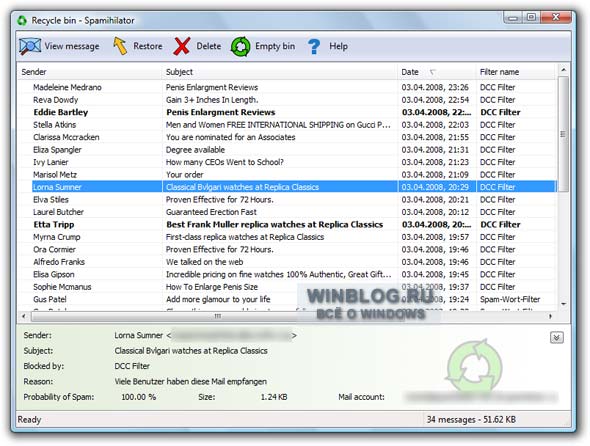The height and width of the screenshot is (446, 590).
Task: Click the vertical scrollbar thumb
Action: [x=563, y=134]
